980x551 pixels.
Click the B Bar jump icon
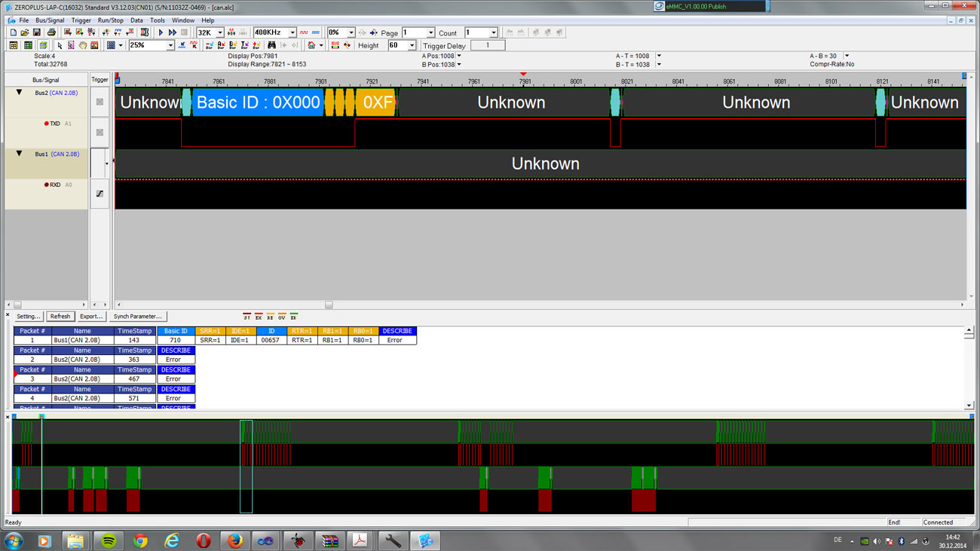(233, 45)
